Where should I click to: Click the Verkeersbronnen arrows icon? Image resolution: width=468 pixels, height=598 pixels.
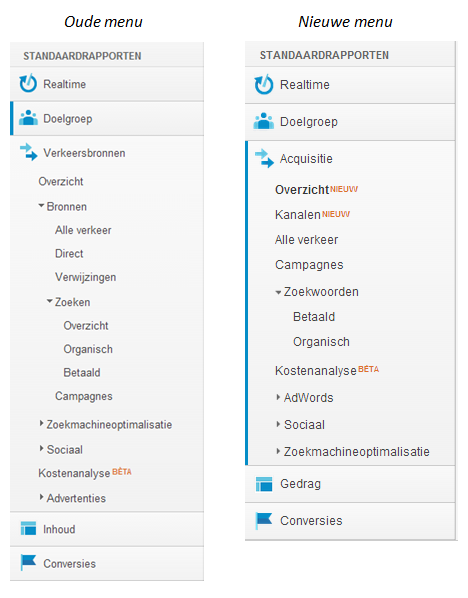pos(29,152)
